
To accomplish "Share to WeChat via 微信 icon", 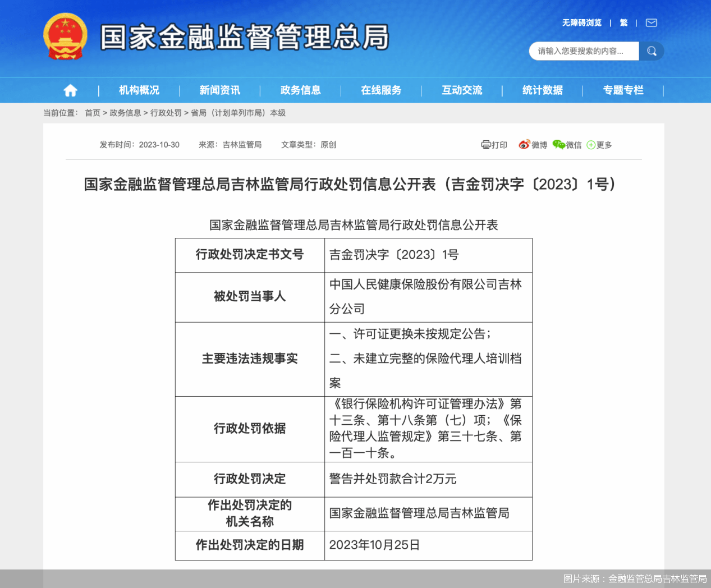I will [x=567, y=145].
